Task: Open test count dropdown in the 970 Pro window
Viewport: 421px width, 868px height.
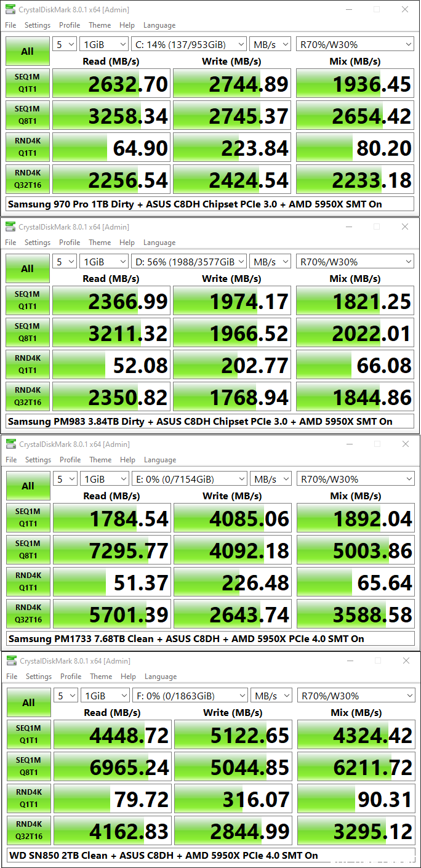Action: coord(65,44)
